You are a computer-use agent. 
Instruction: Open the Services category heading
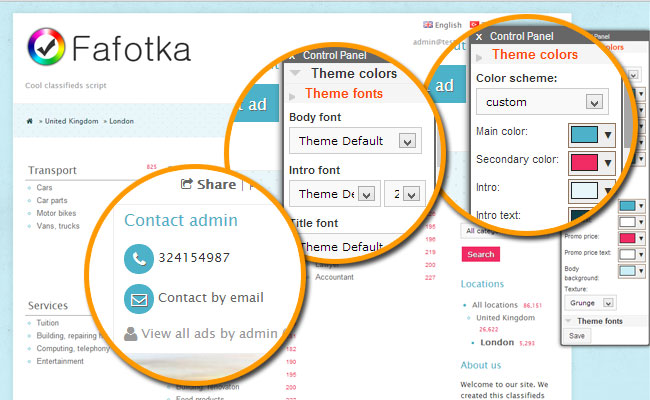48,305
